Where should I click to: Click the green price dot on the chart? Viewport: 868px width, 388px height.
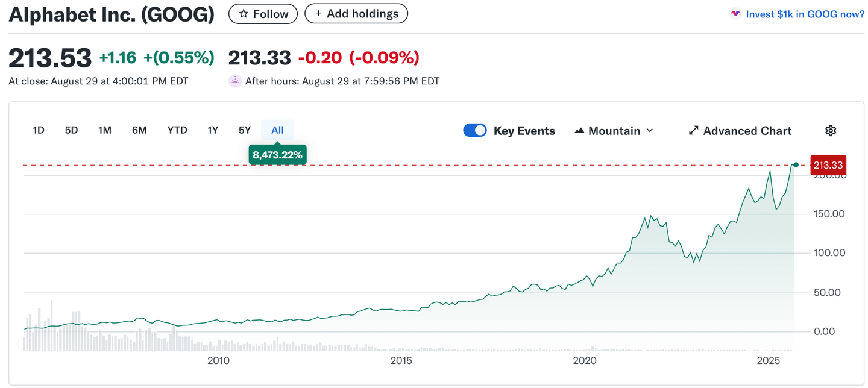pyautogui.click(x=796, y=164)
